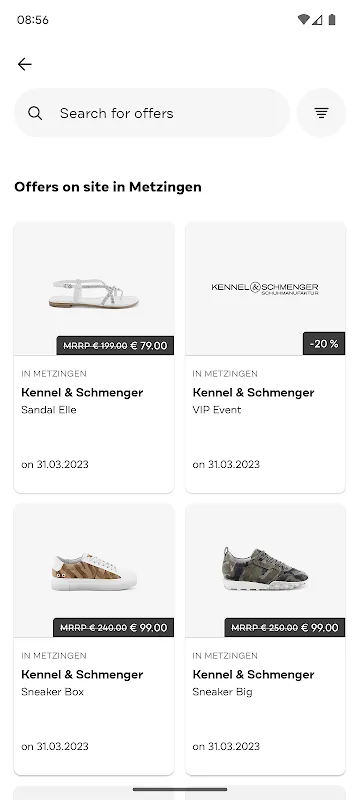Tap the Wi-Fi status icon
This screenshot has height=800, width=360.
click(303, 20)
